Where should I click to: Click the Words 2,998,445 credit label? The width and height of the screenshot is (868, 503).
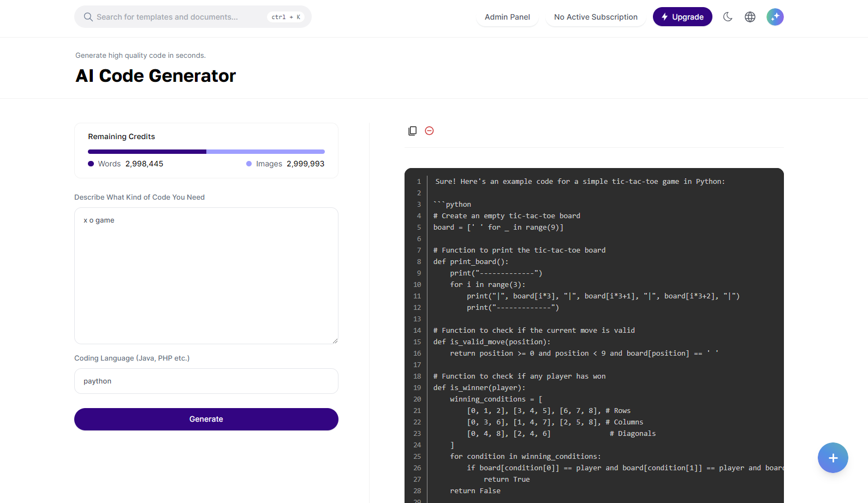tap(126, 164)
